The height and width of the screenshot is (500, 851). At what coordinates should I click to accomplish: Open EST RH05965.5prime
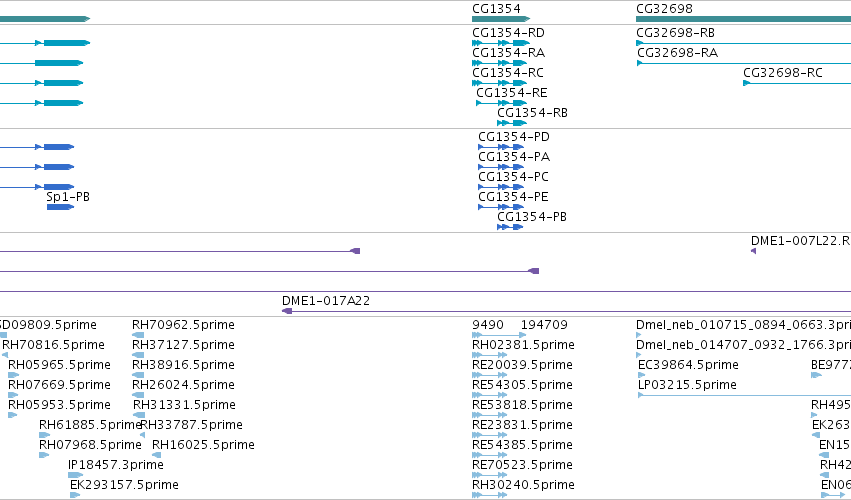pos(59,365)
